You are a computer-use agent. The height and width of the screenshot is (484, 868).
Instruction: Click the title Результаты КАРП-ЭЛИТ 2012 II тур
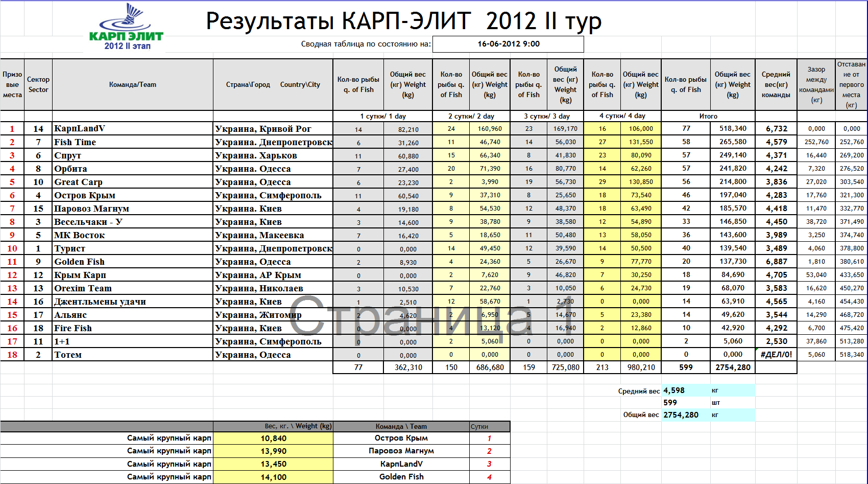(x=403, y=21)
